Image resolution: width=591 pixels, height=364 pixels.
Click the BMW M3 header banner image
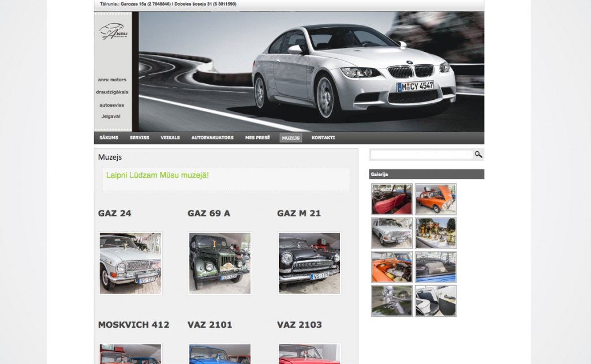click(311, 72)
